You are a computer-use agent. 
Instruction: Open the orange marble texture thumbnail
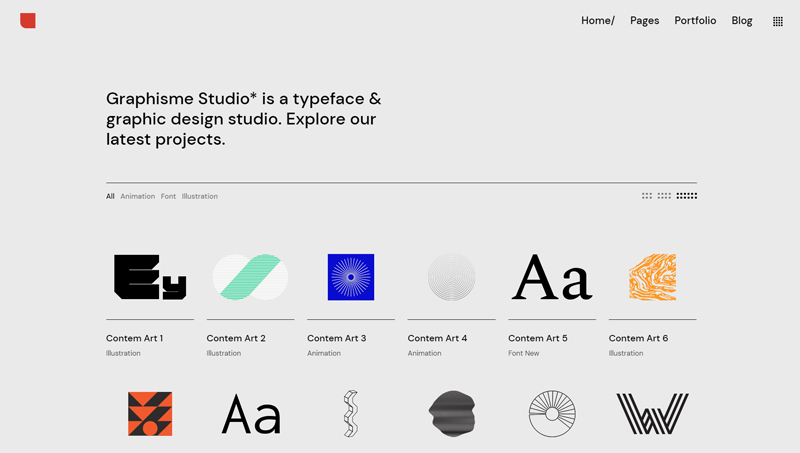click(652, 277)
